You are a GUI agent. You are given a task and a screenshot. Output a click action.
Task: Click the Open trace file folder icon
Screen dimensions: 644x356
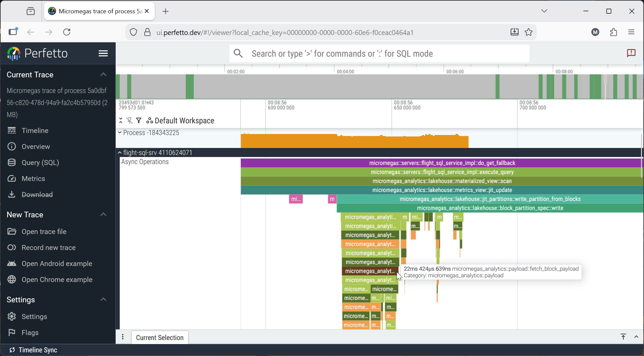(x=12, y=232)
